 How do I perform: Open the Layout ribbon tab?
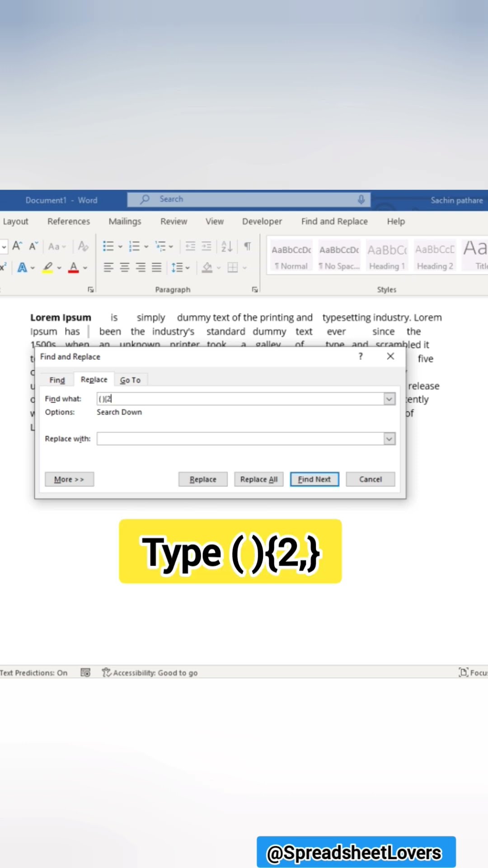(x=15, y=222)
